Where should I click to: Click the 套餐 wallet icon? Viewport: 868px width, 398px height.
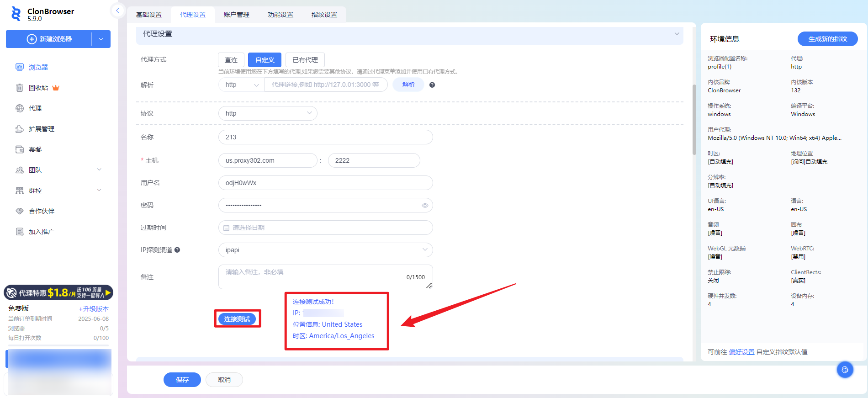pos(20,149)
